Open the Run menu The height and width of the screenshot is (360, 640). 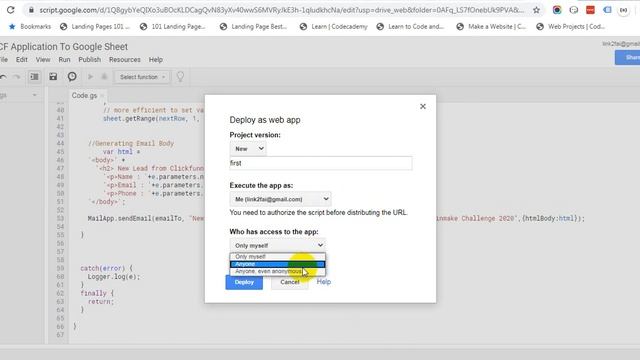[x=64, y=60]
